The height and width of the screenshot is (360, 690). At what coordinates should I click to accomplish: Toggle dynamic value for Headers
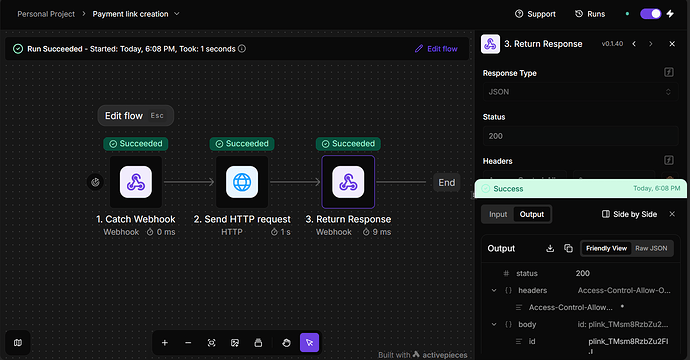coord(669,160)
